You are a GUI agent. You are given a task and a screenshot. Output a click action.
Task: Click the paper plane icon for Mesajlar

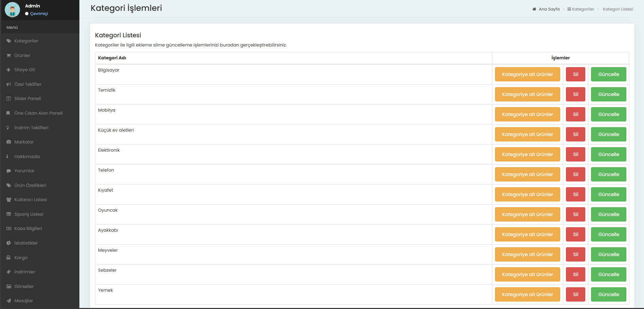coord(9,301)
